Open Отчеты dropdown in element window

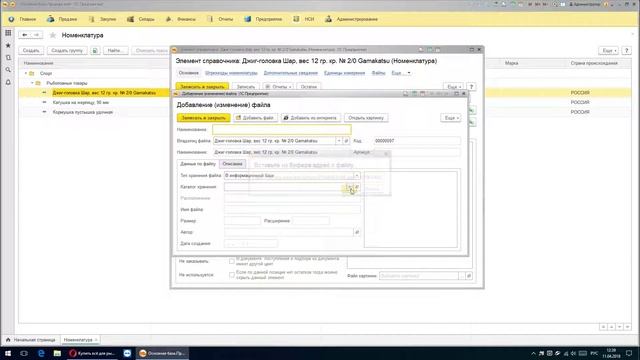pos(278,87)
